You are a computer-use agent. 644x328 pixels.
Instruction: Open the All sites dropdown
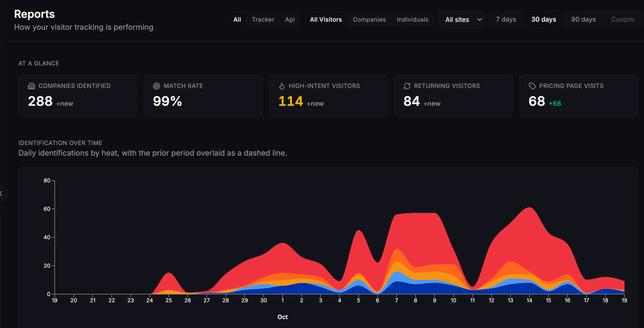461,19
